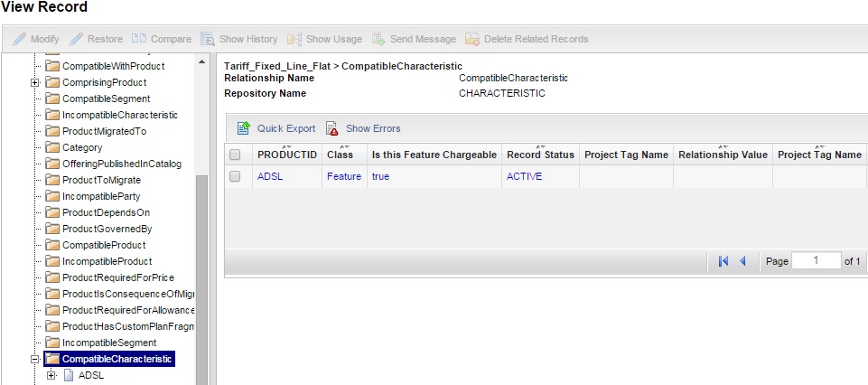This screenshot has width=868, height=385.
Task: Click the tree panel scroll-up arrow
Action: [201, 61]
